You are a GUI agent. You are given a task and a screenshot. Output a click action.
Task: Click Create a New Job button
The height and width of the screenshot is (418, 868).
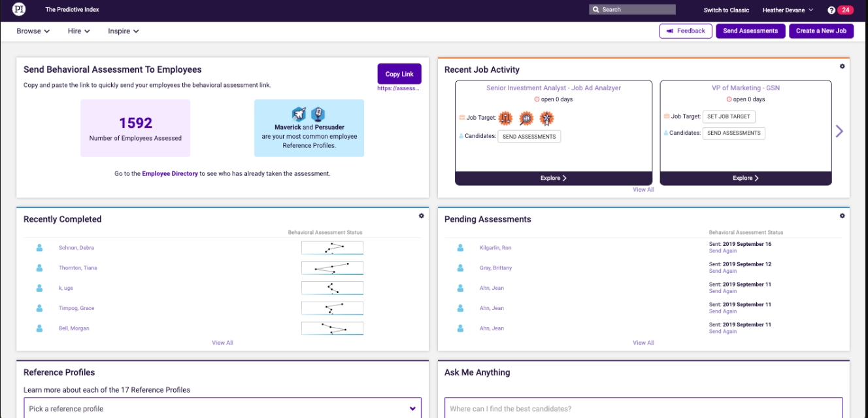[821, 31]
